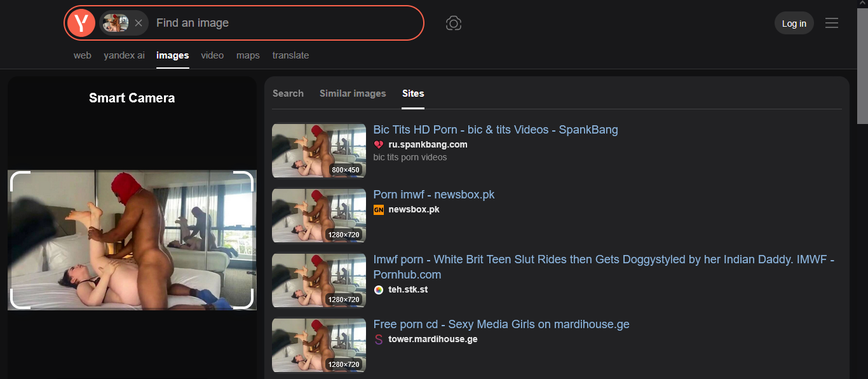Select the video navigation tab
Viewport: 868px width, 379px height.
(212, 55)
